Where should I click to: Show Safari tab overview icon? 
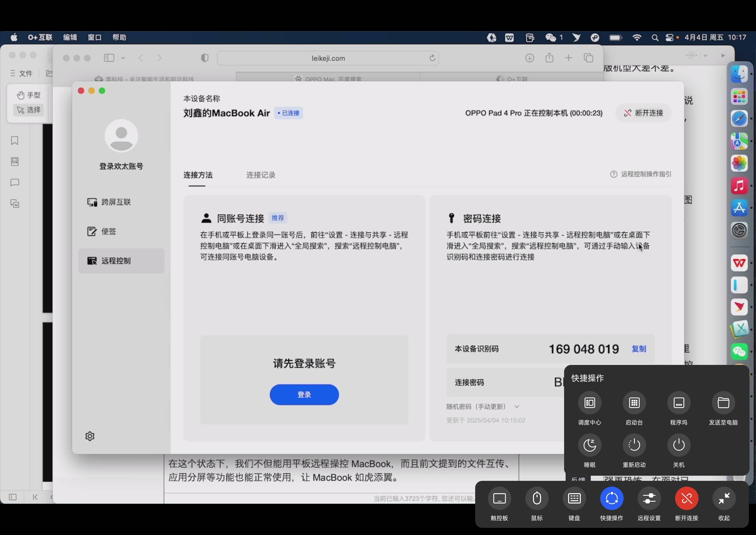click(588, 58)
